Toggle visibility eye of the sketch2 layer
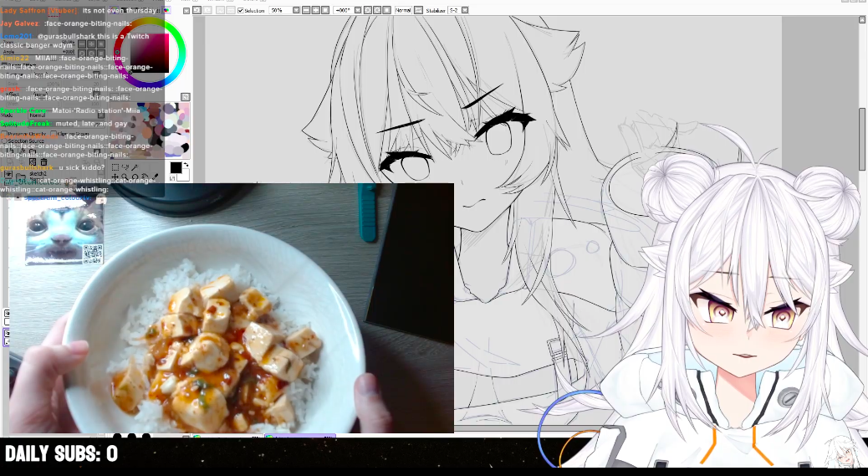This screenshot has height=476, width=868. pyautogui.click(x=8, y=174)
